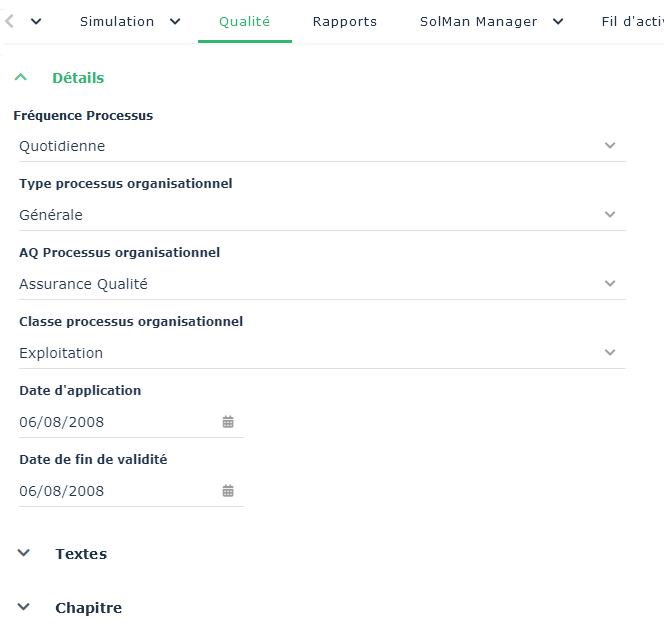This screenshot has height=634, width=664.
Task: Open the calendar picker for Date de fin de validité
Action: (x=228, y=491)
